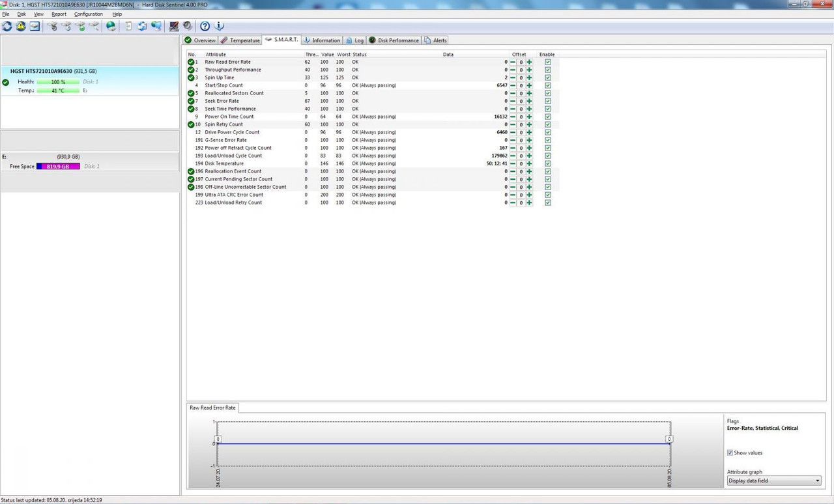Click the blue info 'i' toolbar icon
The height and width of the screenshot is (504, 834).
(219, 26)
